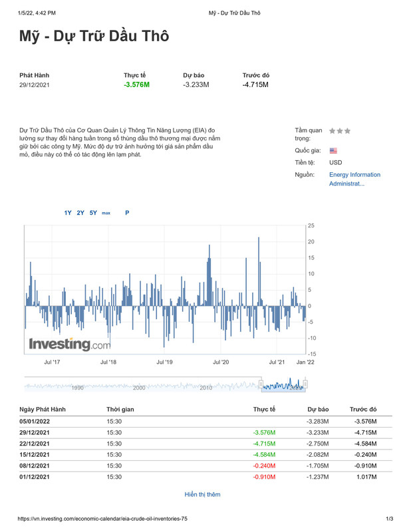Screen dimensions: 411x532
Task: Click forecast value -2.750M
Action: coord(318,444)
